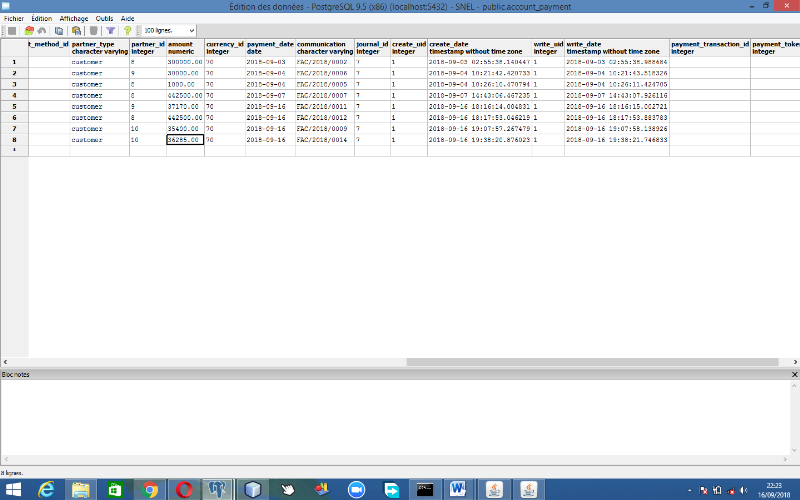Open the Windows Start button
This screenshot has height=500, width=800.
[x=13, y=490]
